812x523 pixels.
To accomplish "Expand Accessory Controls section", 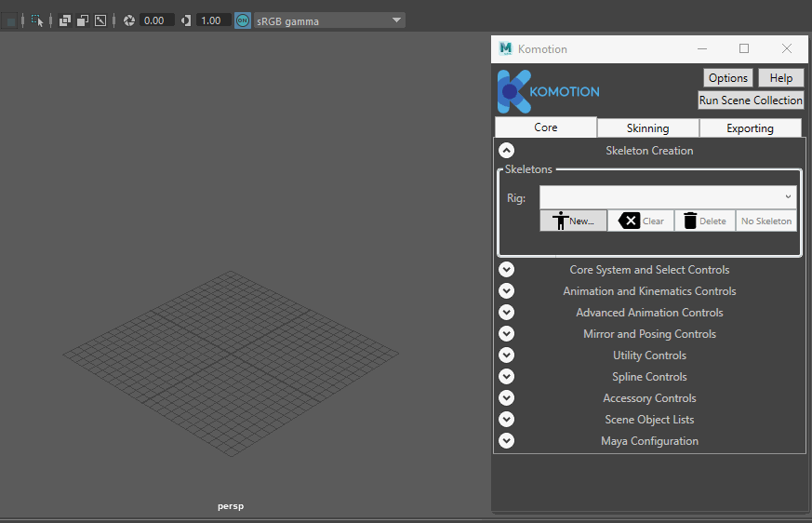I will [507, 397].
